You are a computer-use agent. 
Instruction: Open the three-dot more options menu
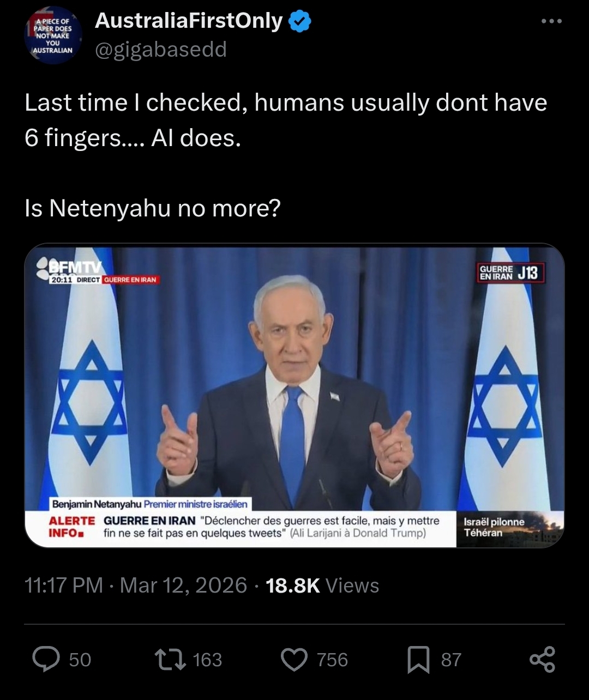551,21
